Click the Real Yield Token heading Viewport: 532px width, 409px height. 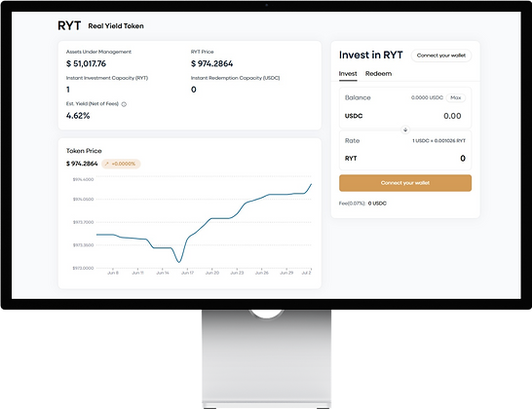coord(116,26)
